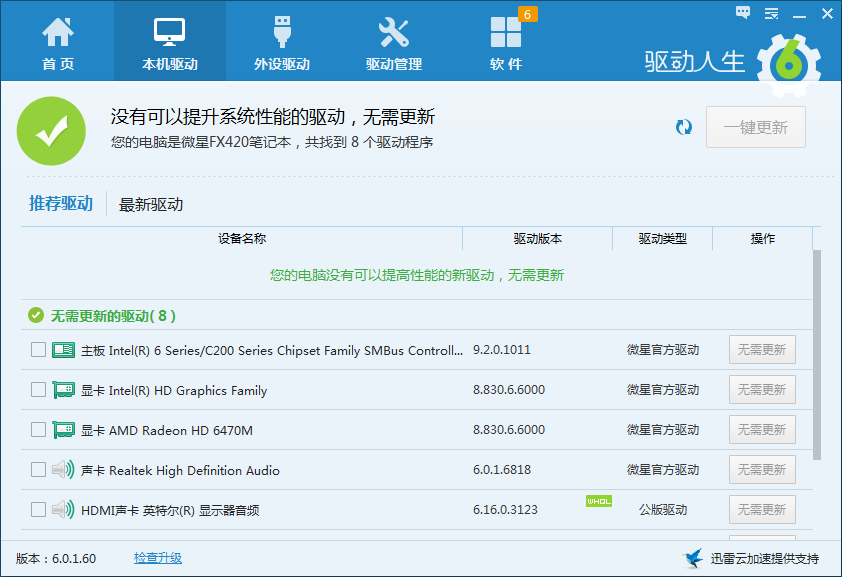The width and height of the screenshot is (842, 577).
Task: Click the 检查升级 link
Action: [158, 558]
